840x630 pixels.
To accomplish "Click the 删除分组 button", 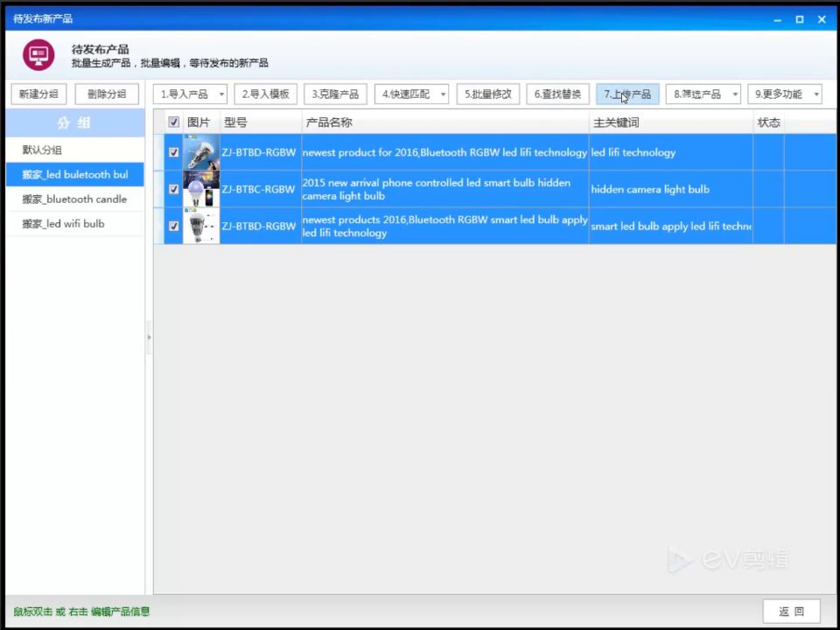I will click(107, 94).
